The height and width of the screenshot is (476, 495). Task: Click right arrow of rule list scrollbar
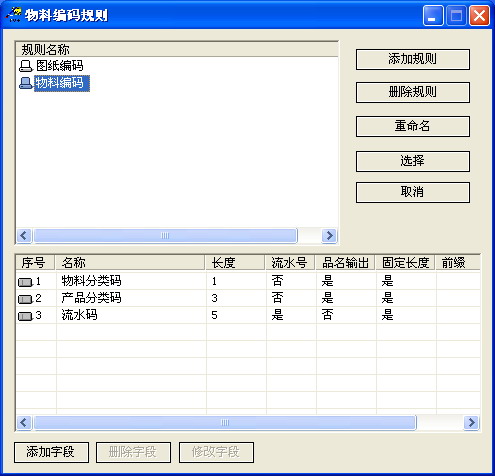(x=329, y=236)
